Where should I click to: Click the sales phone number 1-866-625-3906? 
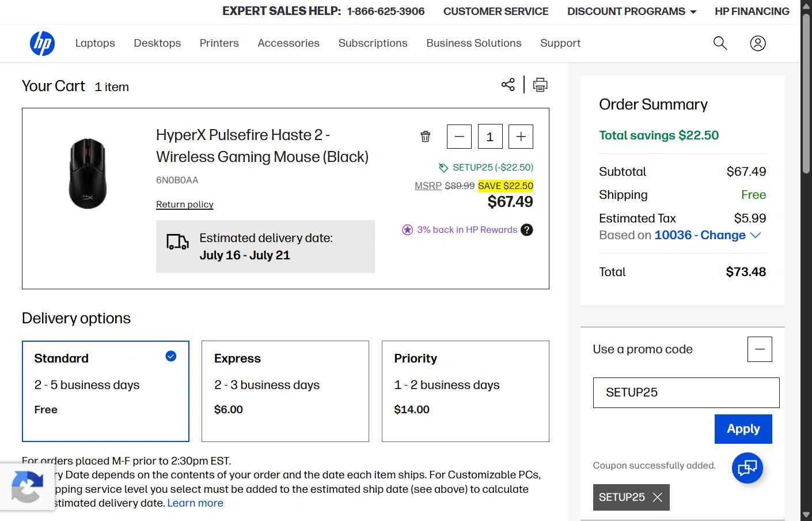(386, 12)
